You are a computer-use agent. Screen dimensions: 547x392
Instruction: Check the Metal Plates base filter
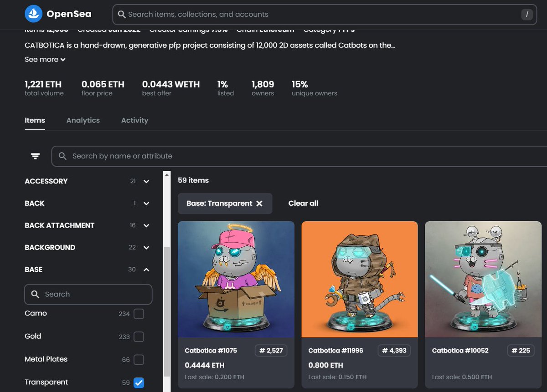click(139, 360)
